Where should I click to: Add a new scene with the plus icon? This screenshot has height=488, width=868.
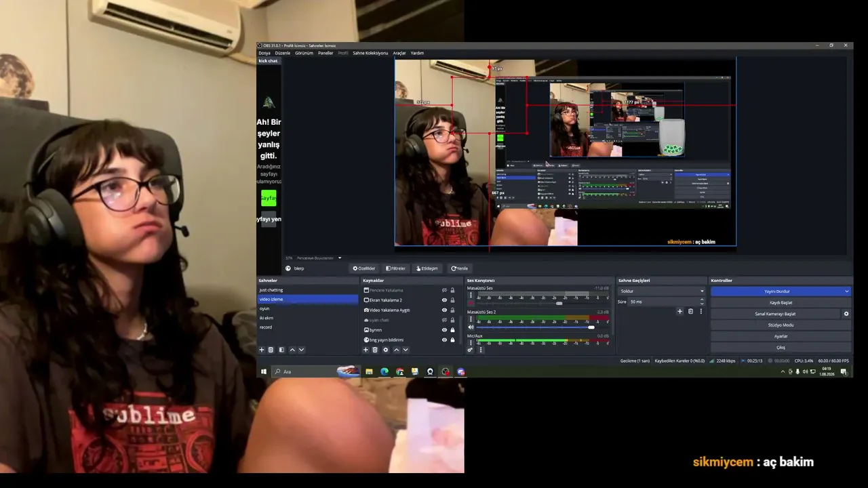(262, 350)
